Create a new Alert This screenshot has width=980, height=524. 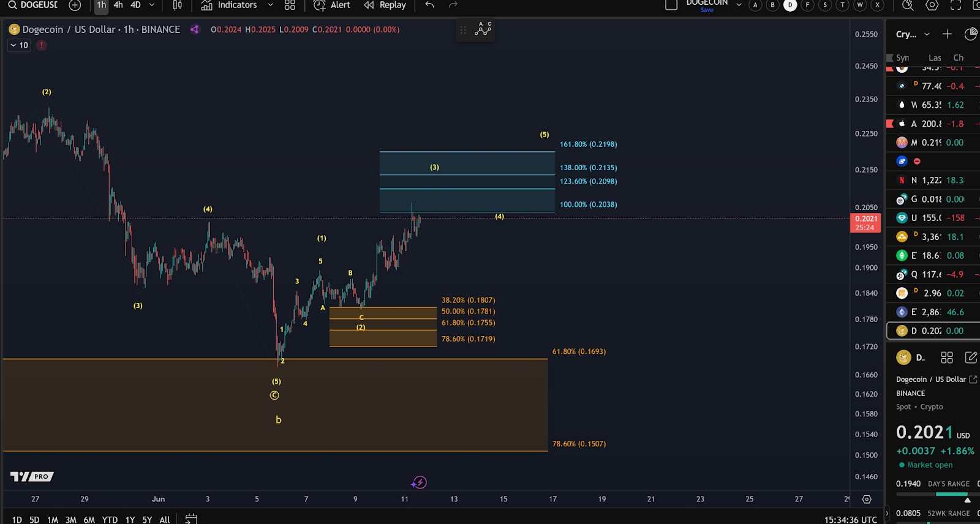click(x=332, y=5)
